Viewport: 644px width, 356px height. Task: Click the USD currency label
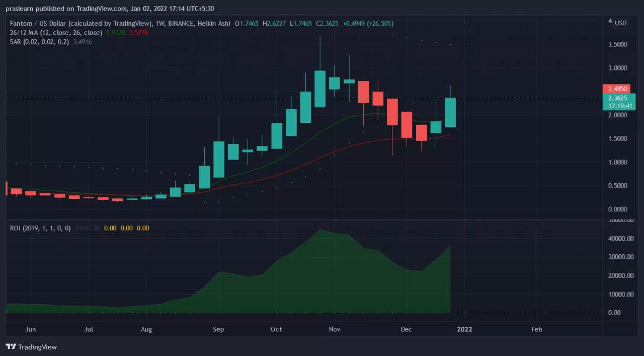(x=621, y=23)
